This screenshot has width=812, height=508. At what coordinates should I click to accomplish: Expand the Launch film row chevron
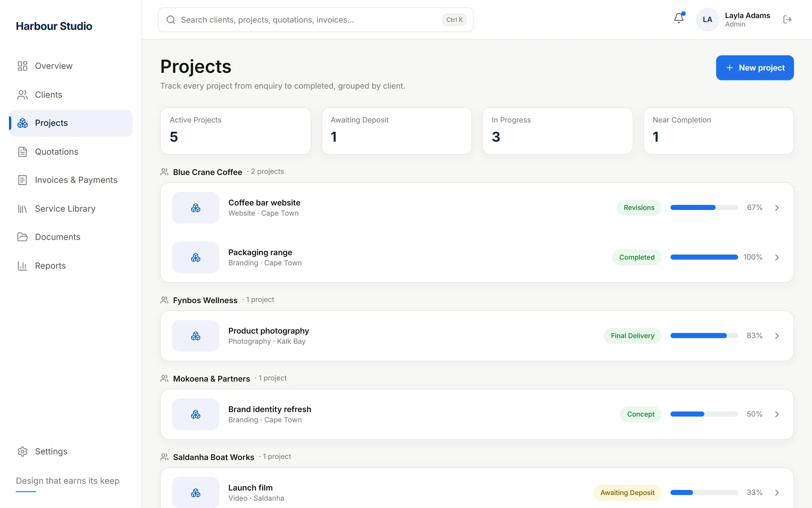coord(777,493)
